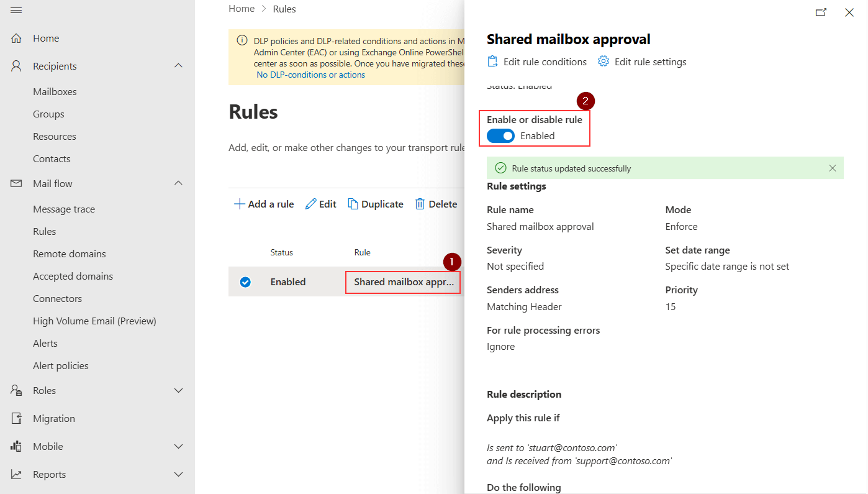The height and width of the screenshot is (494, 868).
Task: Click the No DLP-conditions or actions link
Action: pos(310,74)
